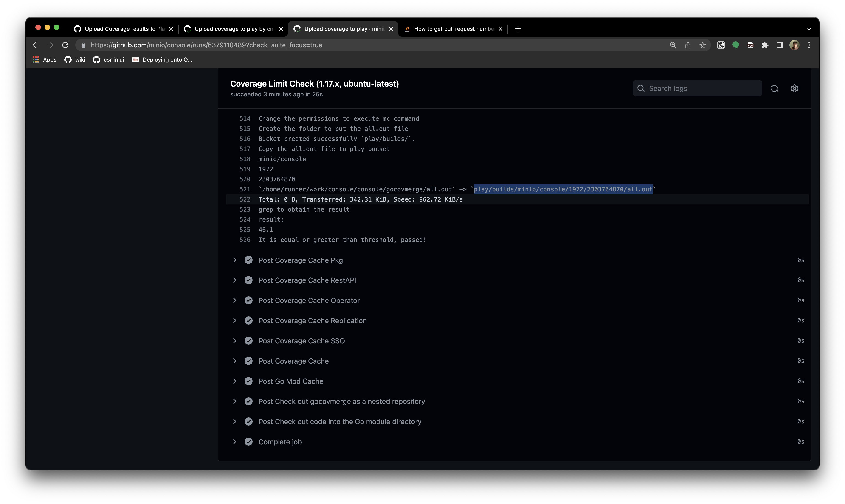Open the browser Extensions puzzle icon
The image size is (845, 504).
click(765, 45)
